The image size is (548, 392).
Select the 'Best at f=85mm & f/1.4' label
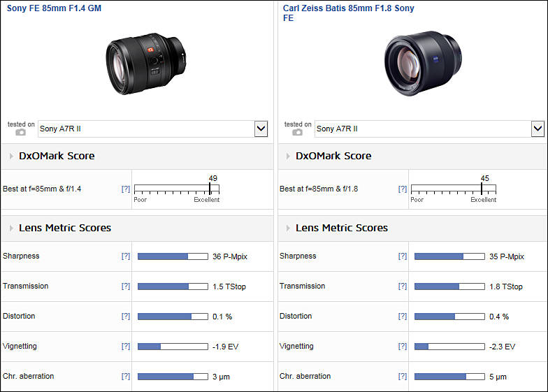pos(42,189)
